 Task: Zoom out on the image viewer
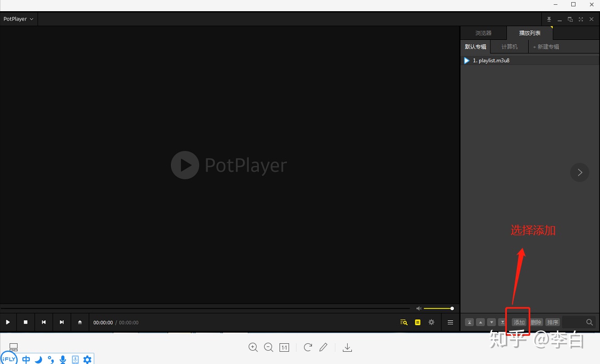click(269, 347)
